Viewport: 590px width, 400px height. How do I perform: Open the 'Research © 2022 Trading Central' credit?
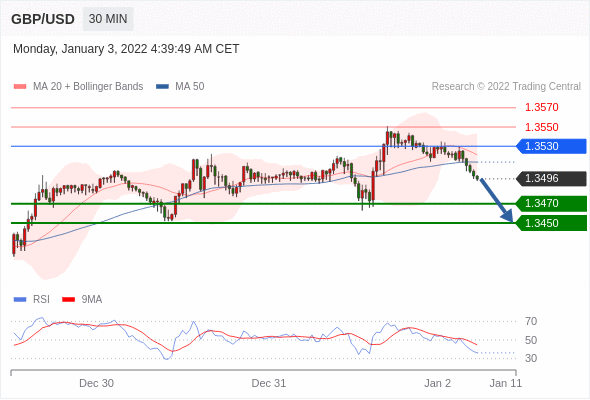click(x=506, y=87)
